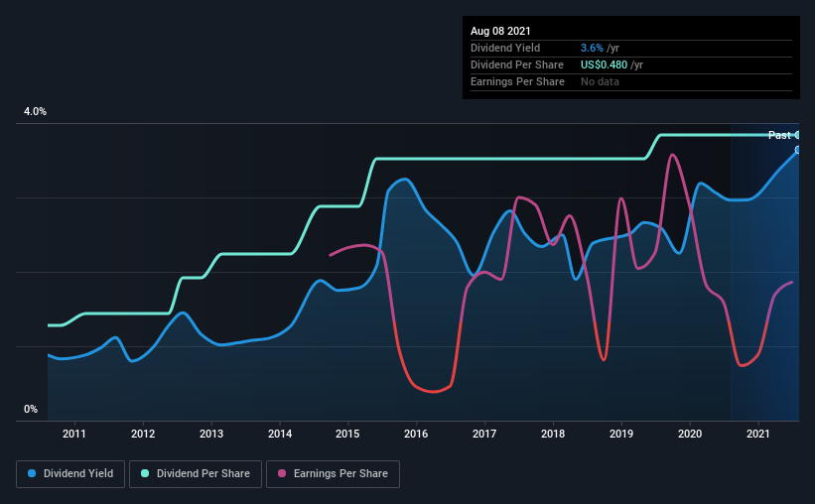Click the Dividend Per Share tooltip row label

coord(516,64)
